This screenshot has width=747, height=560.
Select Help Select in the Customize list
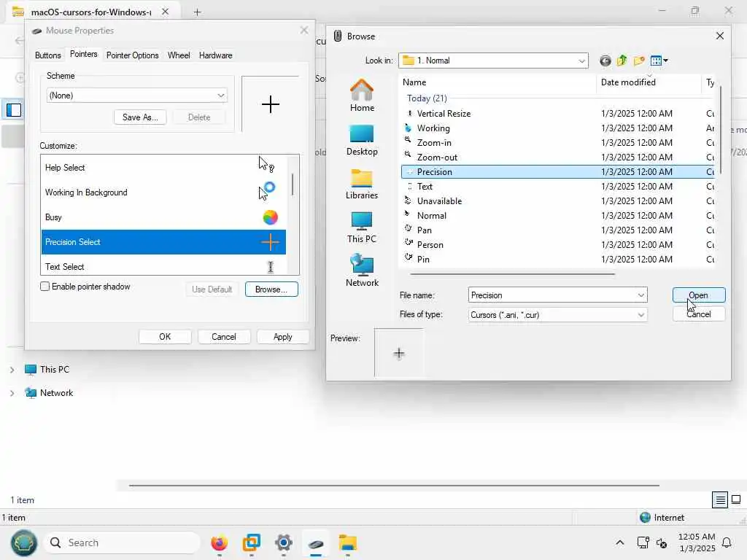163,168
